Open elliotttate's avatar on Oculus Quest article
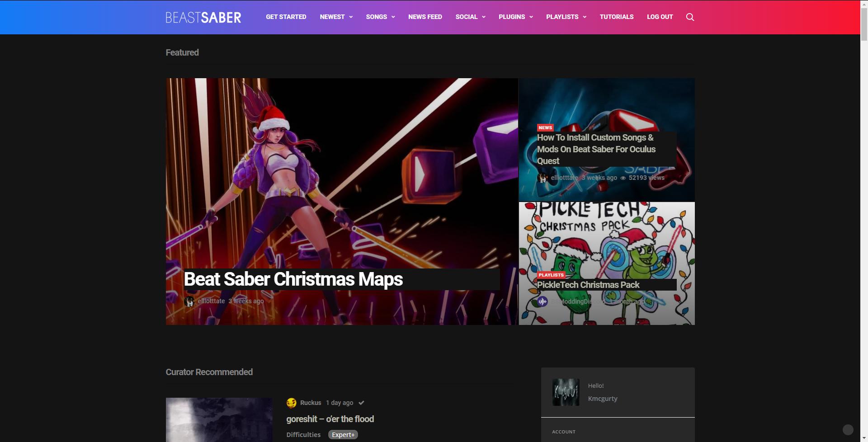 [542, 178]
